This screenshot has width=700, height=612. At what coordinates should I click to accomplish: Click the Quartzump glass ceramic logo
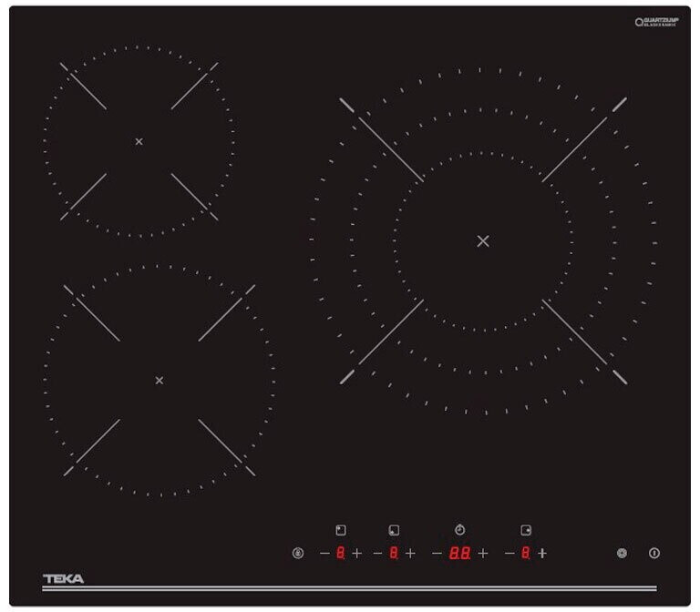pyautogui.click(x=656, y=22)
